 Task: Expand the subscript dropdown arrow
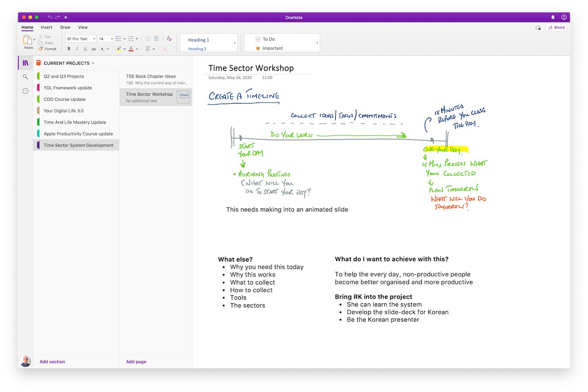108,49
